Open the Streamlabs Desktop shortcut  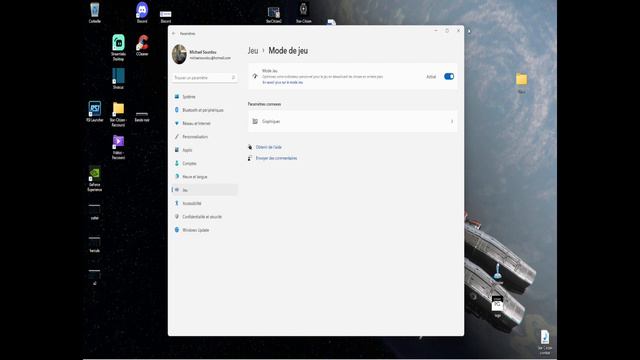pyautogui.click(x=118, y=47)
